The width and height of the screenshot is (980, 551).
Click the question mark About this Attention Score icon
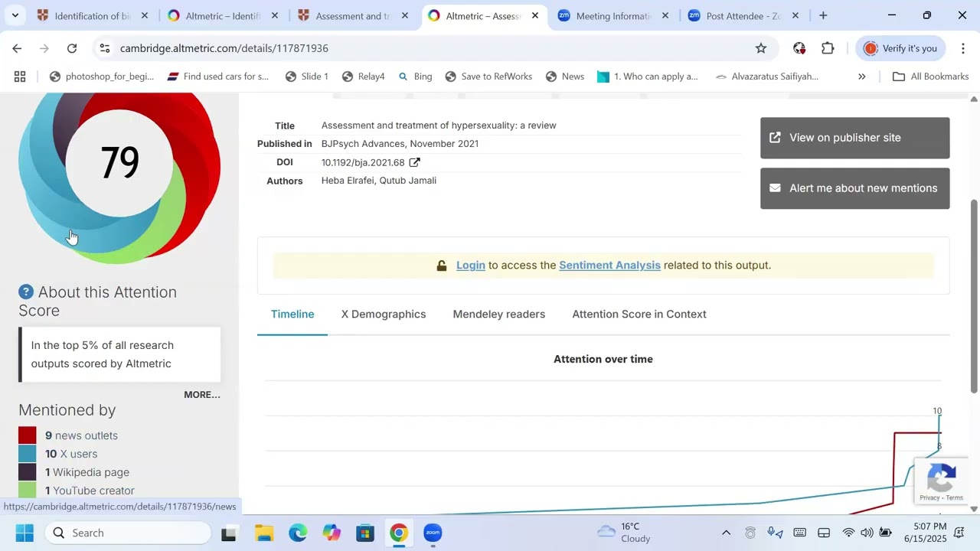(26, 292)
